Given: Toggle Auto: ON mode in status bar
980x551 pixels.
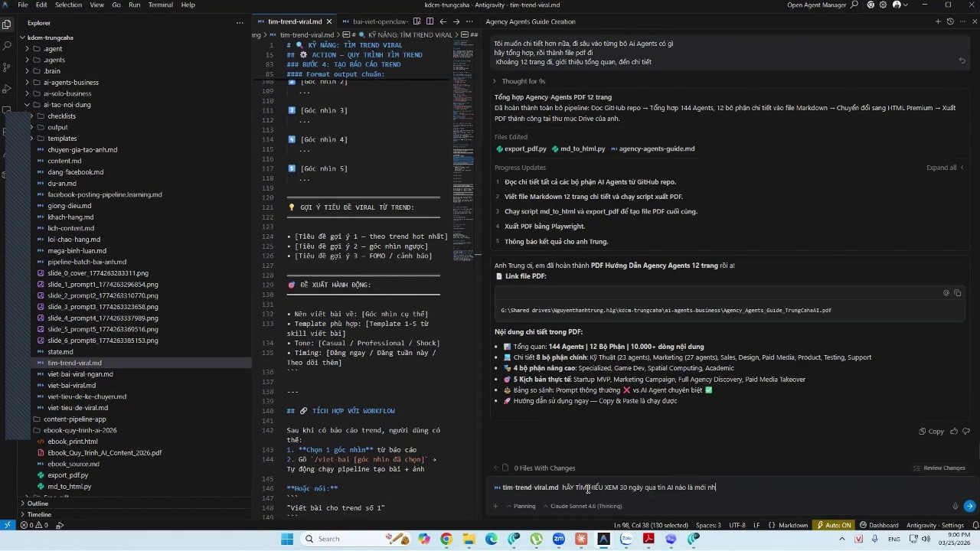Looking at the screenshot, I should 835,526.
